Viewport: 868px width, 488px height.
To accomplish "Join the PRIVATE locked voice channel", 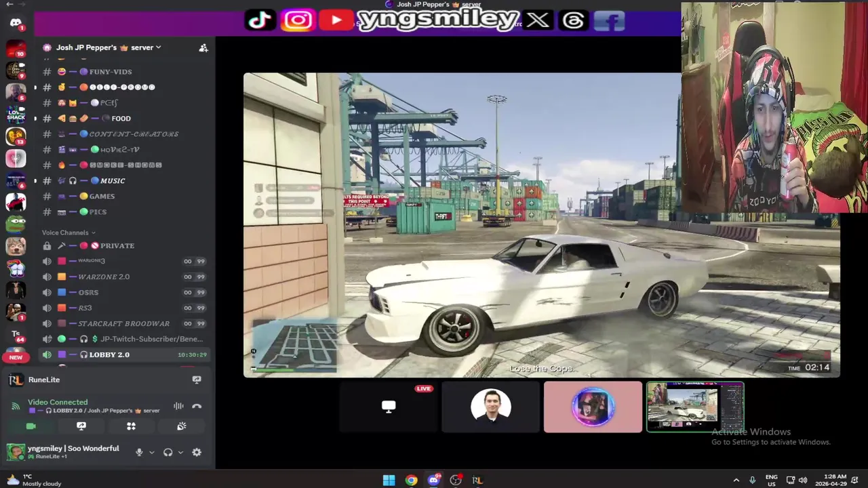I will coord(124,245).
